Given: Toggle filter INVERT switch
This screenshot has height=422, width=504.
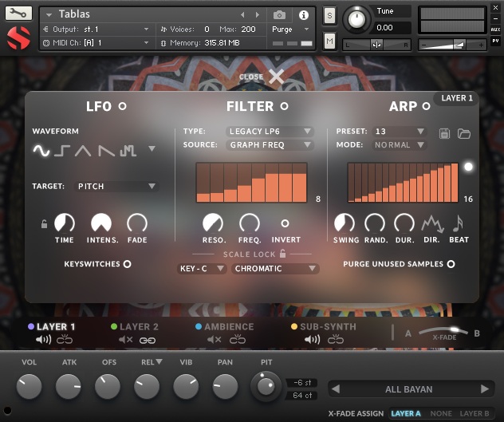Looking at the screenshot, I should pyautogui.click(x=285, y=223).
